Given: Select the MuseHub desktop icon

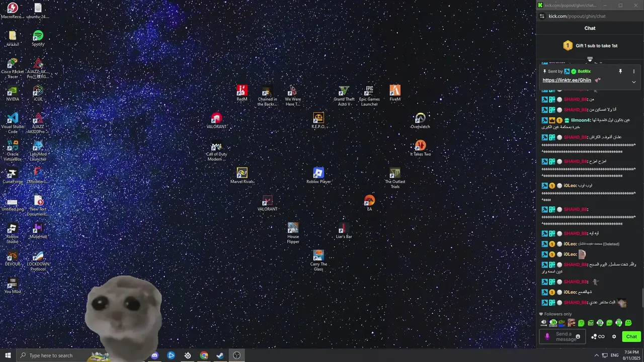Looking at the screenshot, I should pos(38,231).
